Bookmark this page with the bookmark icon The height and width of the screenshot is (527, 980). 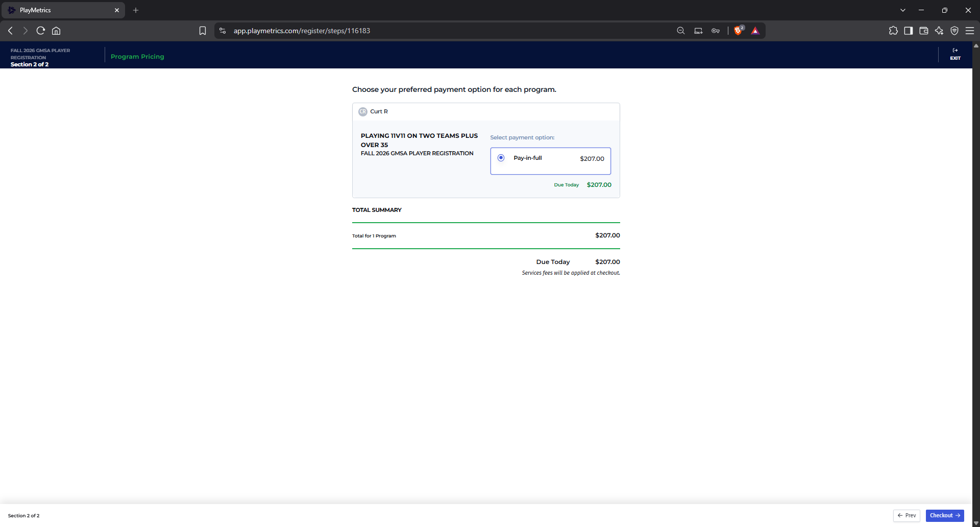point(203,31)
